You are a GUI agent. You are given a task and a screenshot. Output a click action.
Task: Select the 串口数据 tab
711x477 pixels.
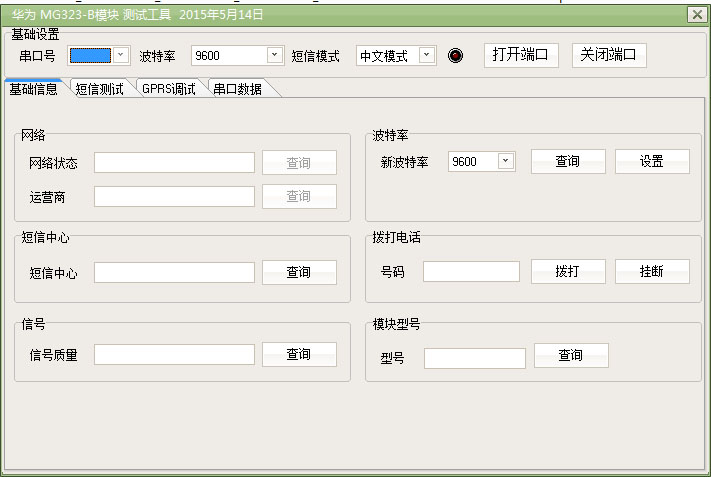tap(238, 89)
